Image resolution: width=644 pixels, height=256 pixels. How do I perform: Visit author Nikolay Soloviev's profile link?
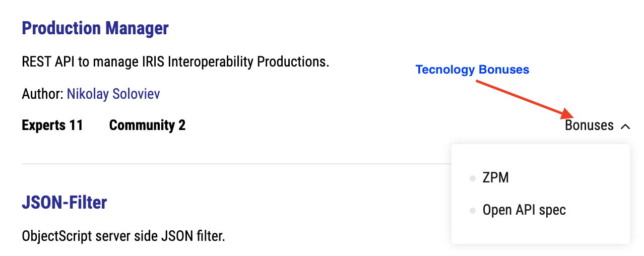pos(113,94)
